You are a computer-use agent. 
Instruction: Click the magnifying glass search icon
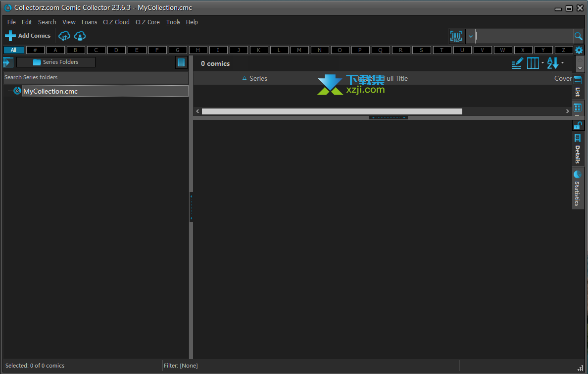pyautogui.click(x=578, y=36)
